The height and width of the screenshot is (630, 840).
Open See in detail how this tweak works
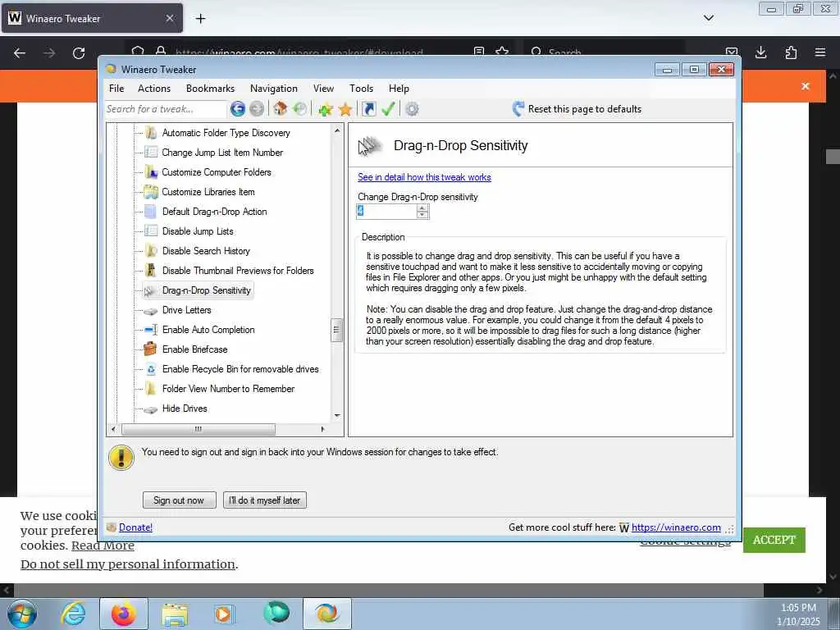424,177
